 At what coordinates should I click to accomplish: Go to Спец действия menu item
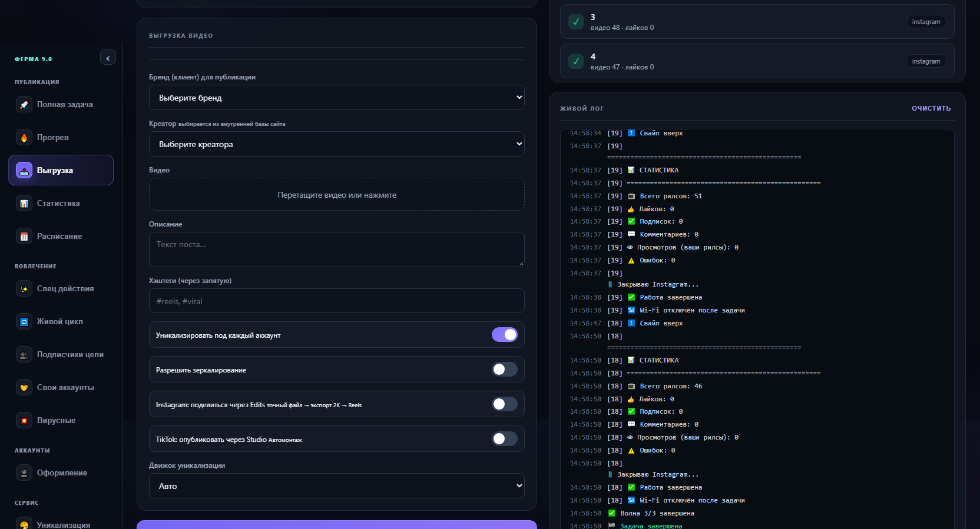coord(61,289)
